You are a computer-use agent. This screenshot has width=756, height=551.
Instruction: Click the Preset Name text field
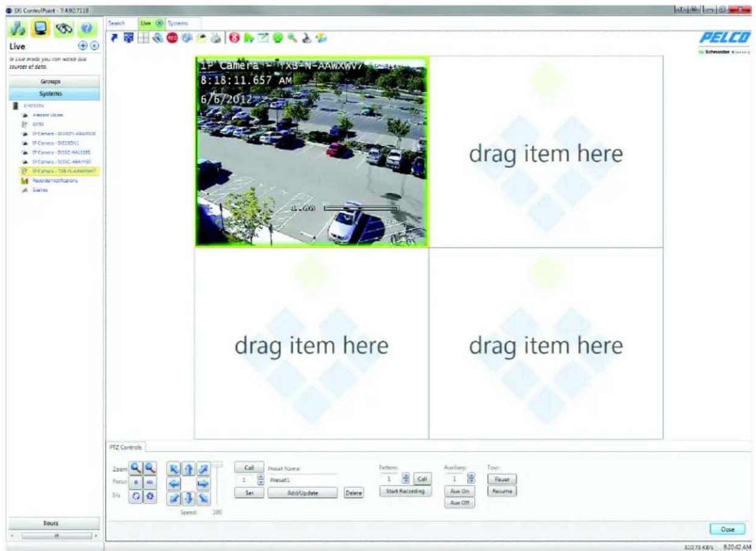303,480
